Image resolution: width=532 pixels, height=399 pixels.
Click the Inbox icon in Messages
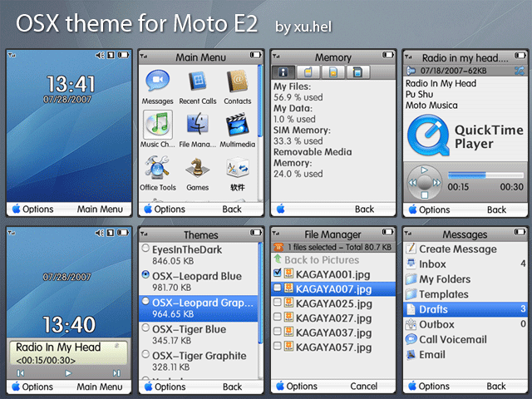point(411,264)
